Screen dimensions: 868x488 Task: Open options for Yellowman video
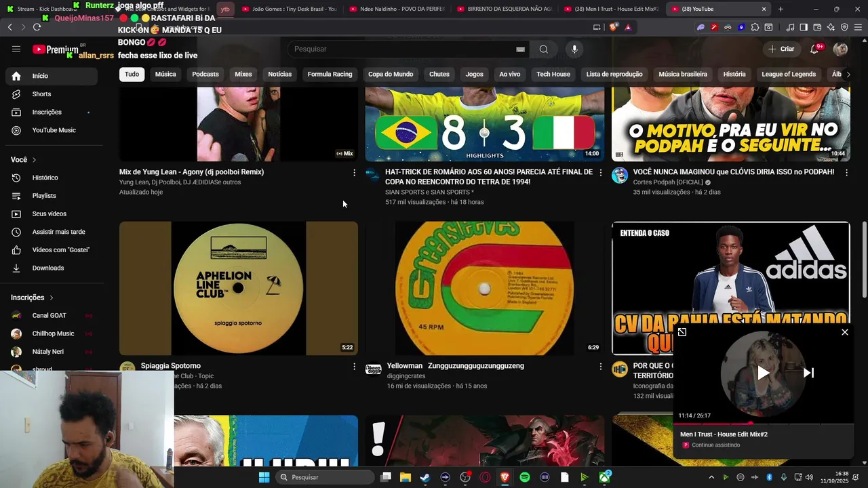pyautogui.click(x=600, y=367)
